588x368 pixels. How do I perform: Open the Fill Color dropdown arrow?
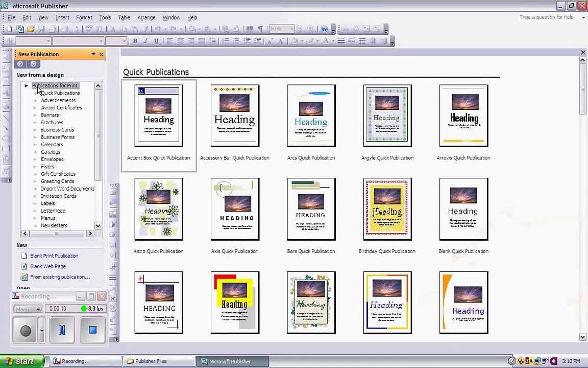[302, 41]
